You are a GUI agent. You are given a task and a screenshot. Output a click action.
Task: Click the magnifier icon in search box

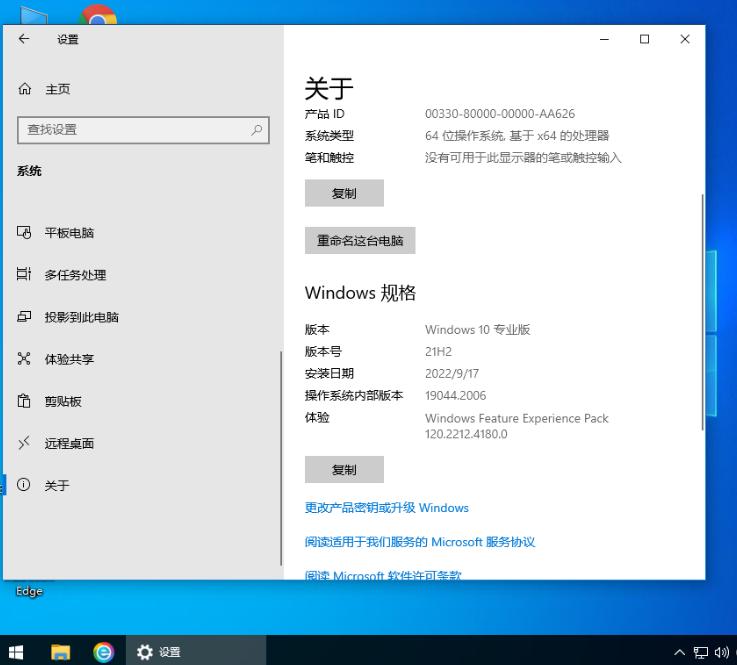click(257, 129)
